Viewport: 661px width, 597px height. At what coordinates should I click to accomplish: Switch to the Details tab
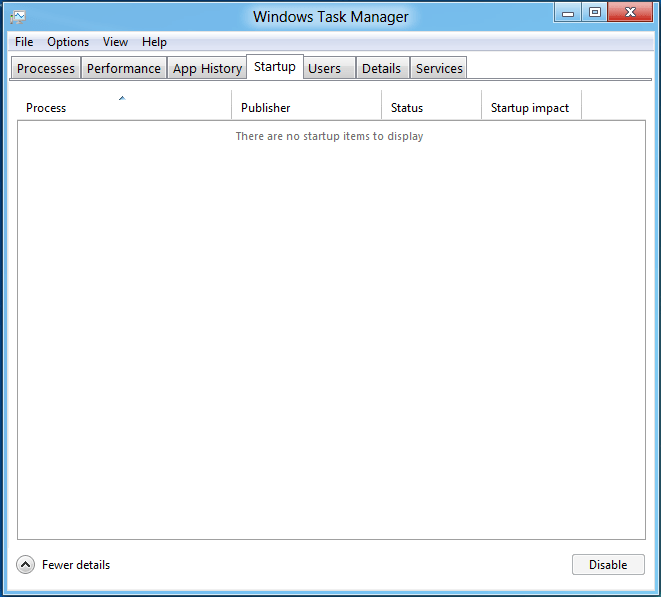(x=383, y=68)
